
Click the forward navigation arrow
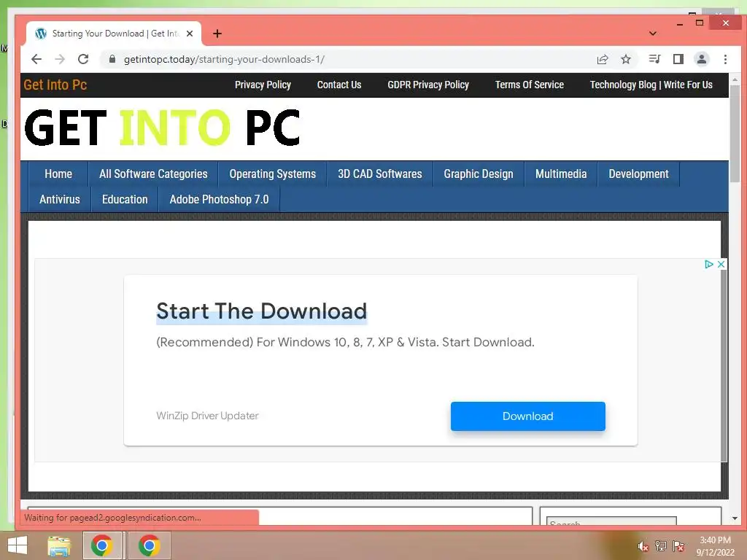tap(60, 59)
